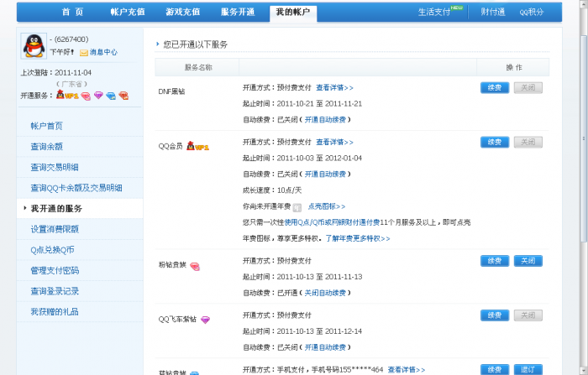
Task: Click the VIP1 badge next to QQ会员
Action: pyautogui.click(x=197, y=146)
